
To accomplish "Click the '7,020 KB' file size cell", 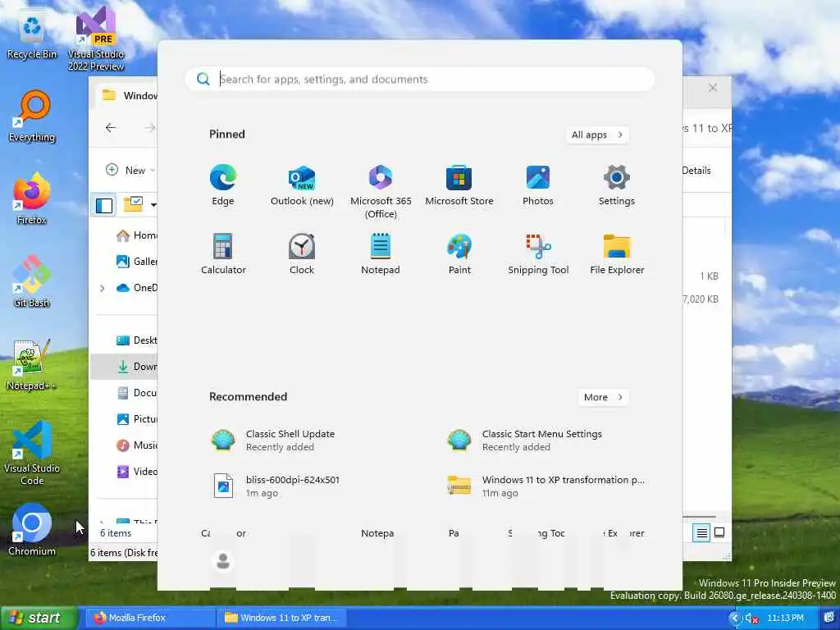I will click(x=701, y=299).
